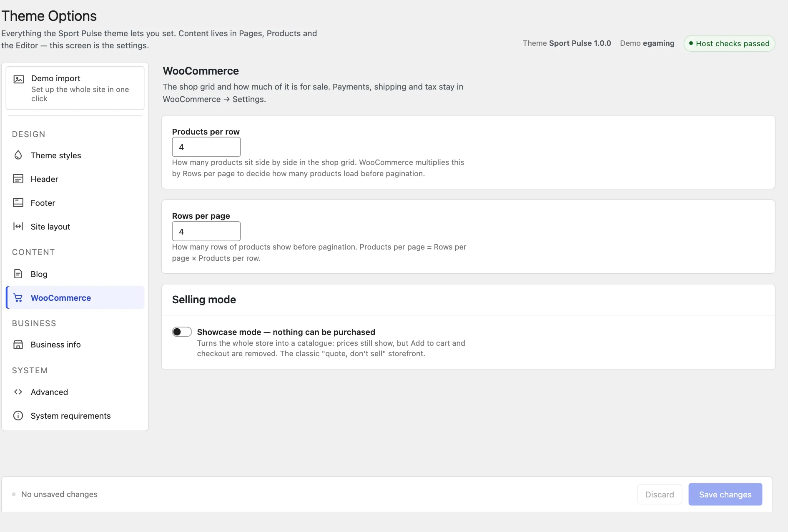Click the 'No unsaved changes' status text
Image resolution: width=788 pixels, height=532 pixels.
(59, 494)
